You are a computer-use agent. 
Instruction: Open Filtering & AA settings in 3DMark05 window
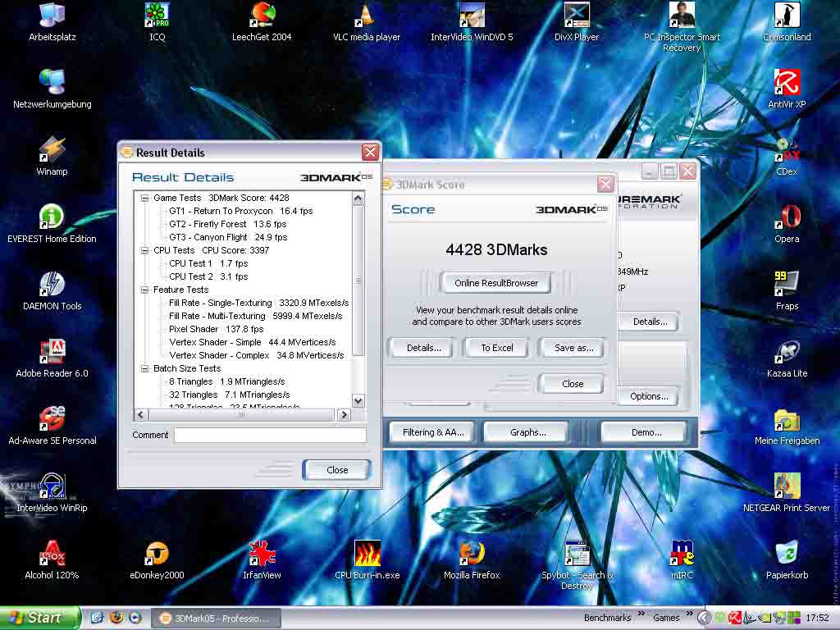(x=433, y=432)
